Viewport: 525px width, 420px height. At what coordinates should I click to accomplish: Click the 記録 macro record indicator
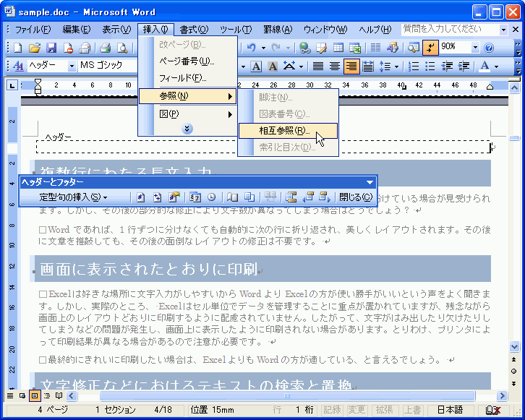tap(332, 410)
